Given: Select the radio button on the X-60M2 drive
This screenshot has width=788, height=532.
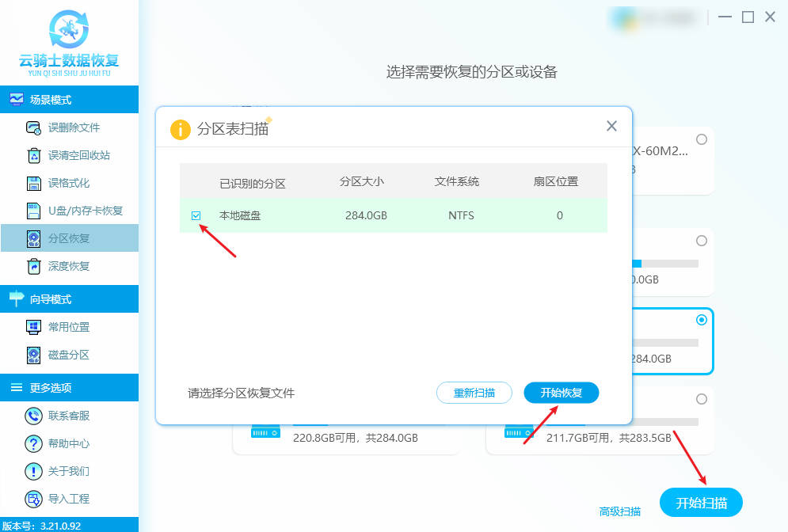Looking at the screenshot, I should [x=701, y=139].
